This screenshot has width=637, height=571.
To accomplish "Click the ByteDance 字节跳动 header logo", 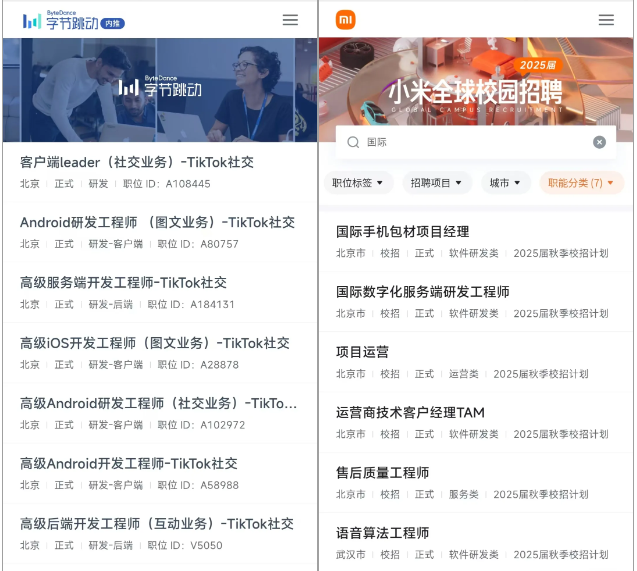I will pyautogui.click(x=61, y=20).
